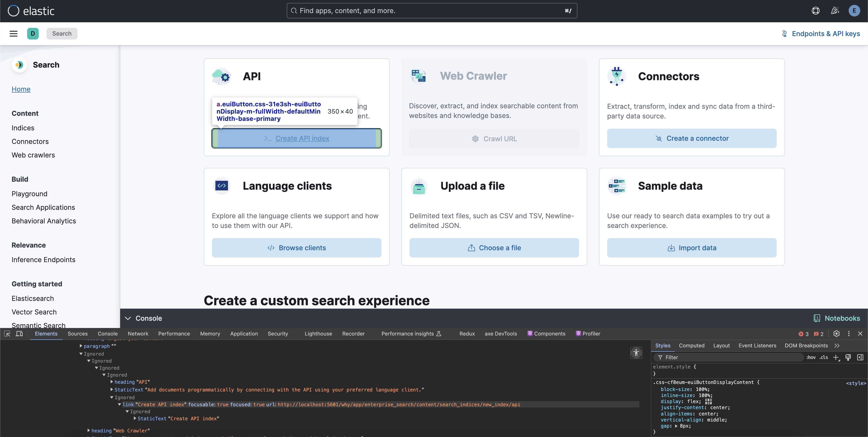
Task: Click the Connectors card plug icon
Action: pos(617,77)
